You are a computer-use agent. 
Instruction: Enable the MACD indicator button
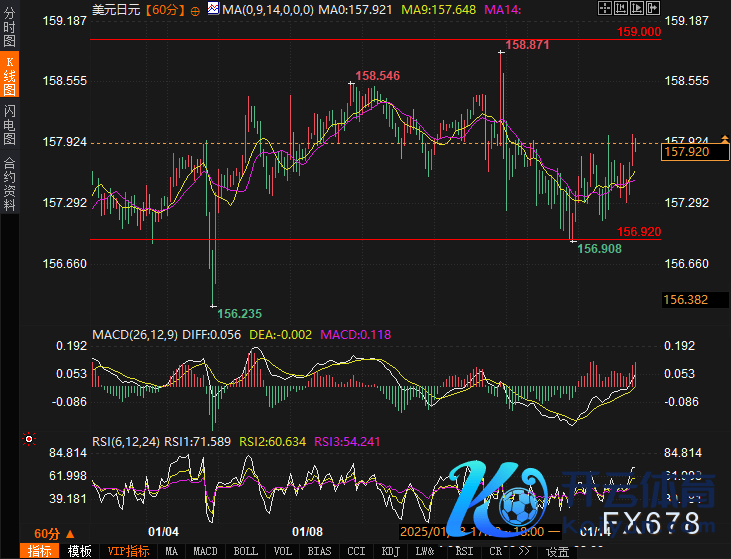click(x=205, y=551)
